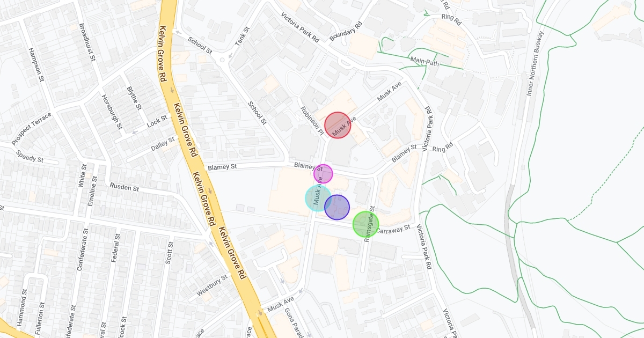Click the Lock St label
This screenshot has height=338, width=644.
coord(157,122)
